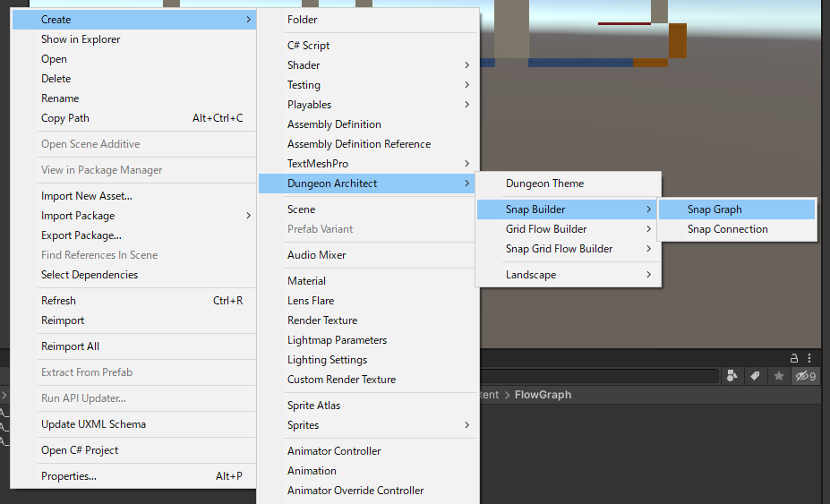This screenshot has height=504, width=830.
Task: Click Open in the context menu
Action: pyautogui.click(x=134, y=59)
